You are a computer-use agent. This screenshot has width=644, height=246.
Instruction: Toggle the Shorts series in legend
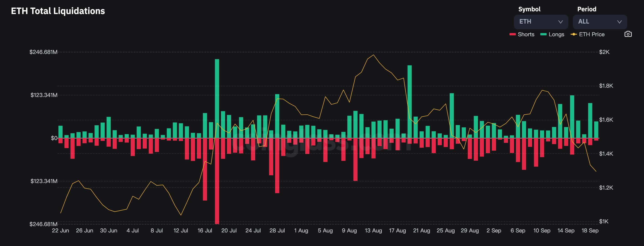(522, 34)
